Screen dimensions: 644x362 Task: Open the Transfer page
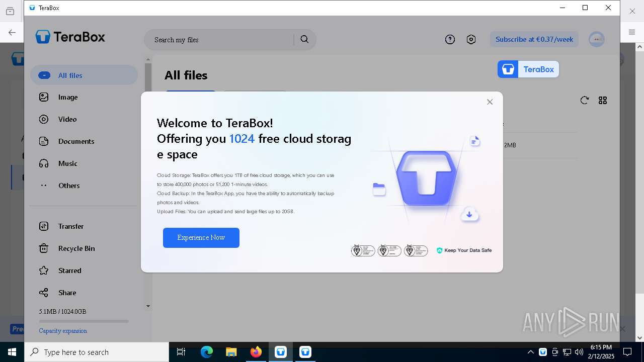[x=71, y=226]
